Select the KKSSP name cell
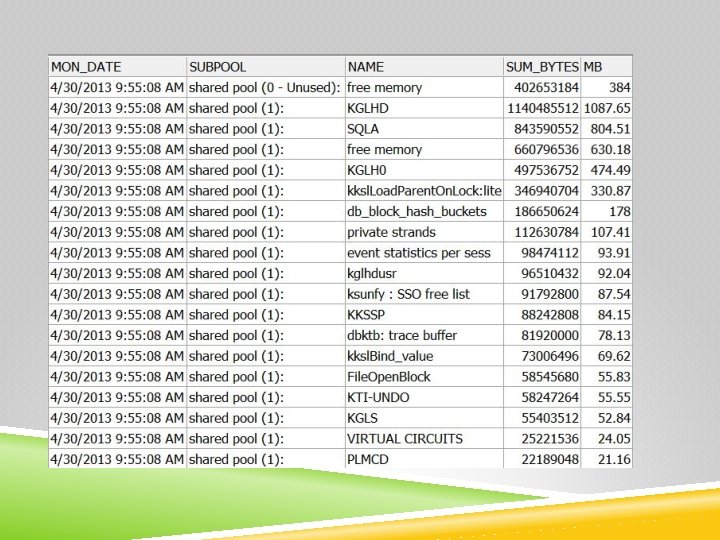This screenshot has width=720, height=540. click(x=424, y=315)
